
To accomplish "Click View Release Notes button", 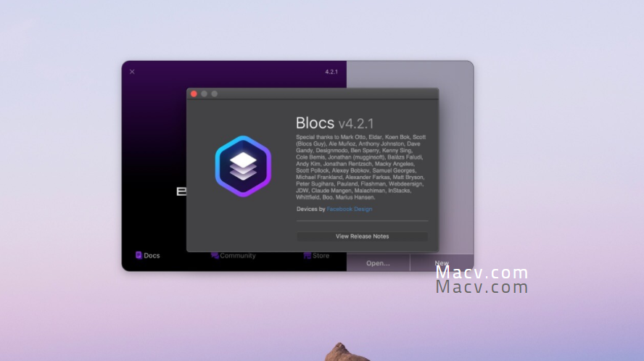I will point(363,236).
